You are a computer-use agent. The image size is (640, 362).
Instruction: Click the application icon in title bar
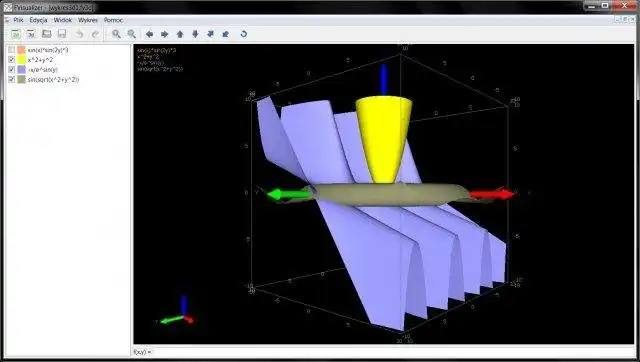click(x=8, y=7)
